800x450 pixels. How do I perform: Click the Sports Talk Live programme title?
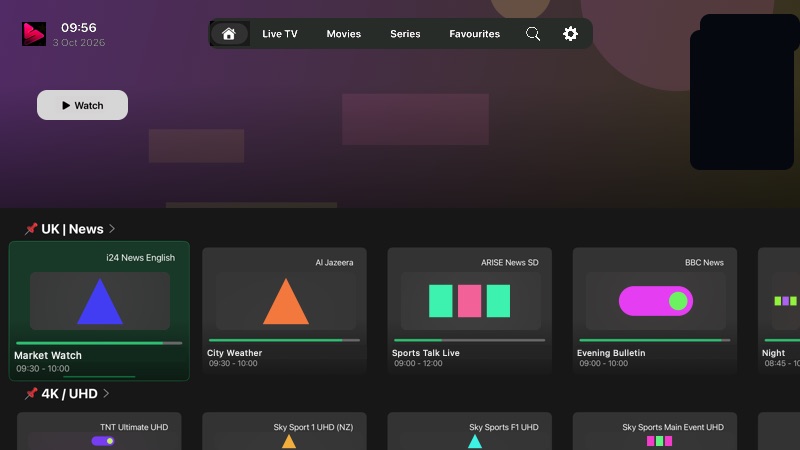426,353
